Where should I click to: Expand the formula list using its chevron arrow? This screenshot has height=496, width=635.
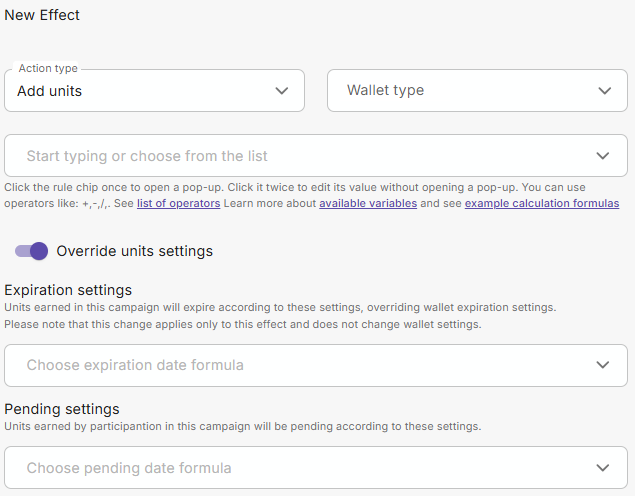[602, 156]
